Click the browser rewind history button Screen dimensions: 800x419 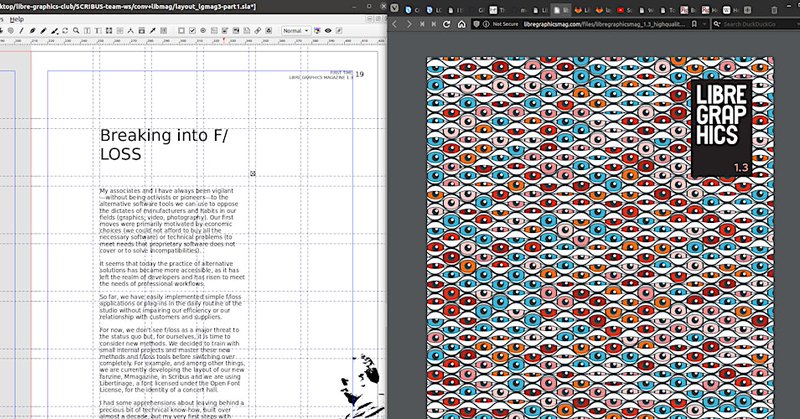422,24
